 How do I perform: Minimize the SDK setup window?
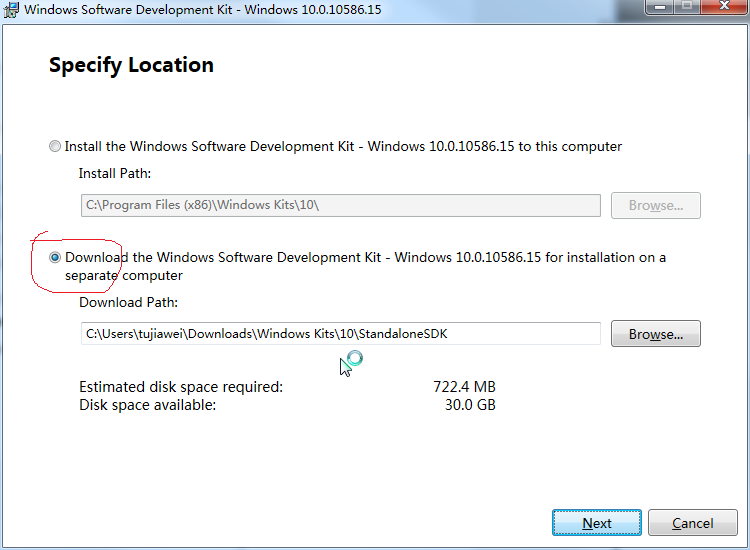(660, 7)
